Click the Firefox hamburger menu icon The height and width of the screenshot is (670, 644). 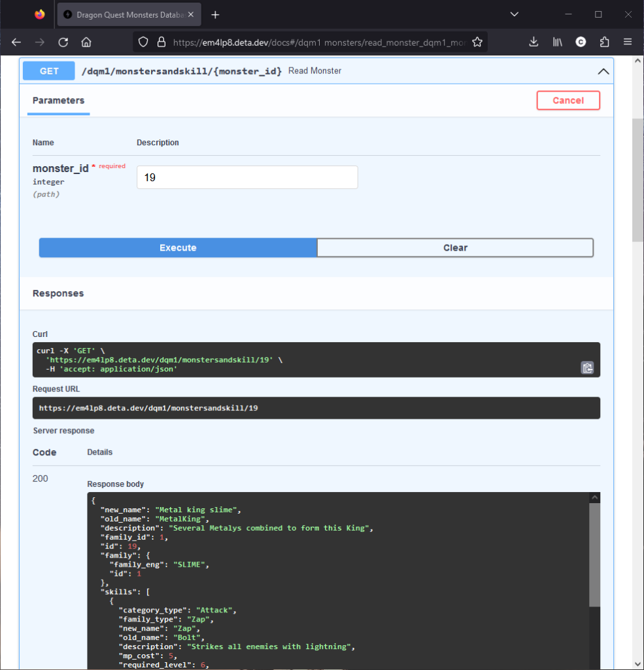(628, 41)
